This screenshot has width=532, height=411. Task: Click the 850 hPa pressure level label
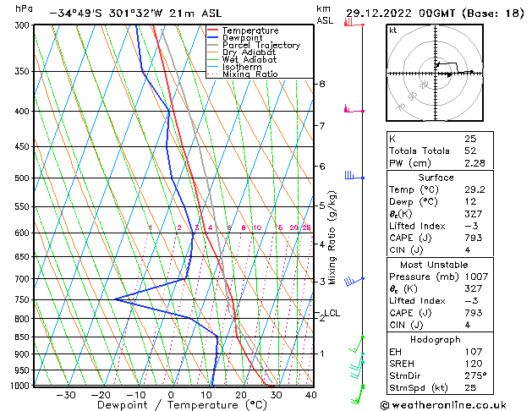[x=24, y=337]
